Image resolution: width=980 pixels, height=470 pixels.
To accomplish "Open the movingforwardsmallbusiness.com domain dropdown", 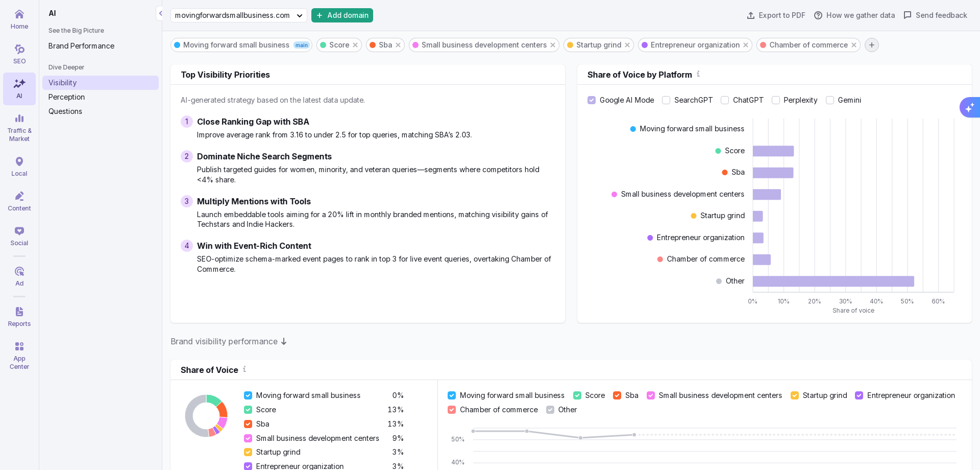I will [238, 15].
